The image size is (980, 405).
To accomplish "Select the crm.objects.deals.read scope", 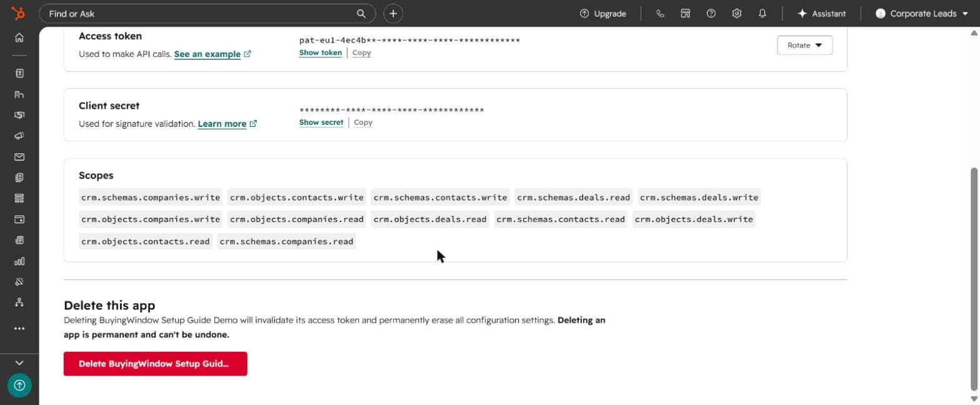I will coord(430,219).
